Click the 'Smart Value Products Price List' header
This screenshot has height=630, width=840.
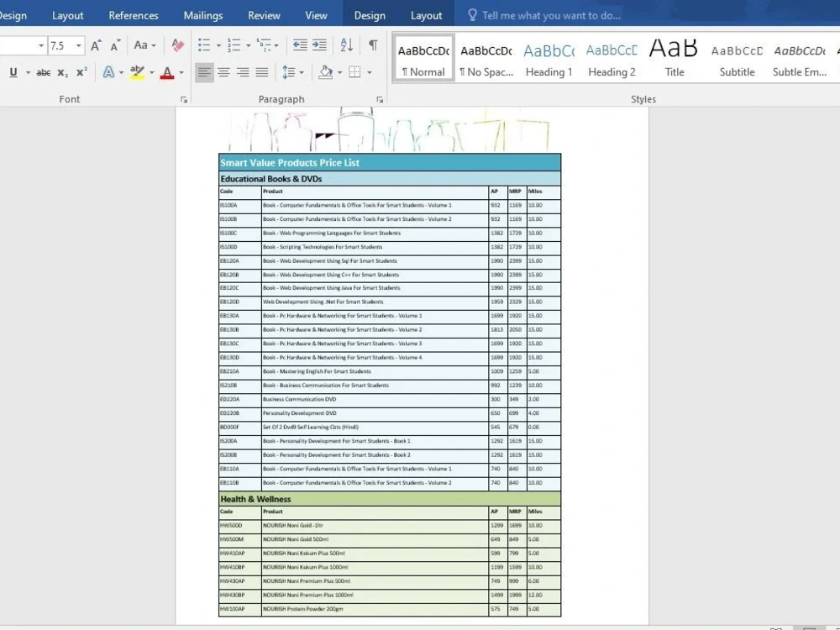click(x=390, y=162)
